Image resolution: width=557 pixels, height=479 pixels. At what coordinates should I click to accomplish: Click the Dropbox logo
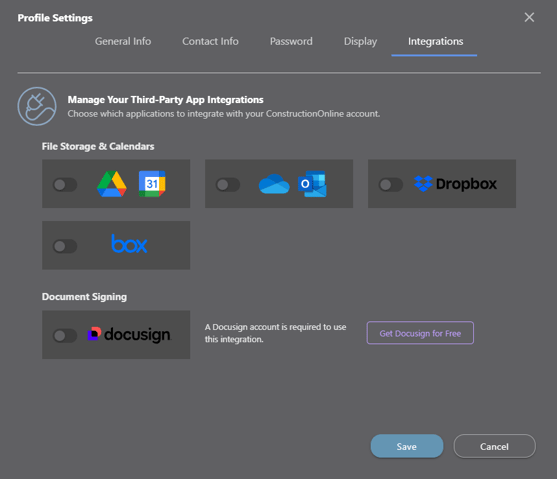tap(455, 184)
